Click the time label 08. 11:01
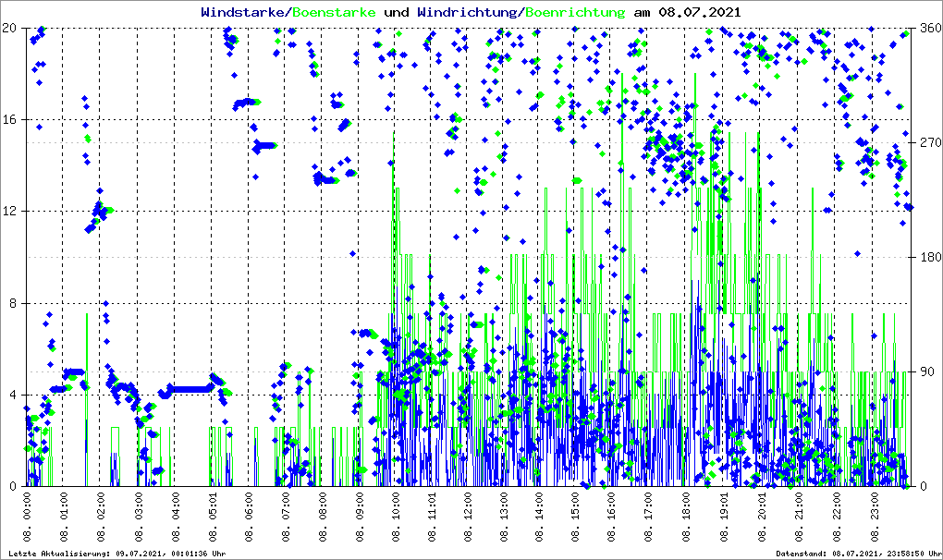Viewport: 943px width, 560px height. click(431, 517)
